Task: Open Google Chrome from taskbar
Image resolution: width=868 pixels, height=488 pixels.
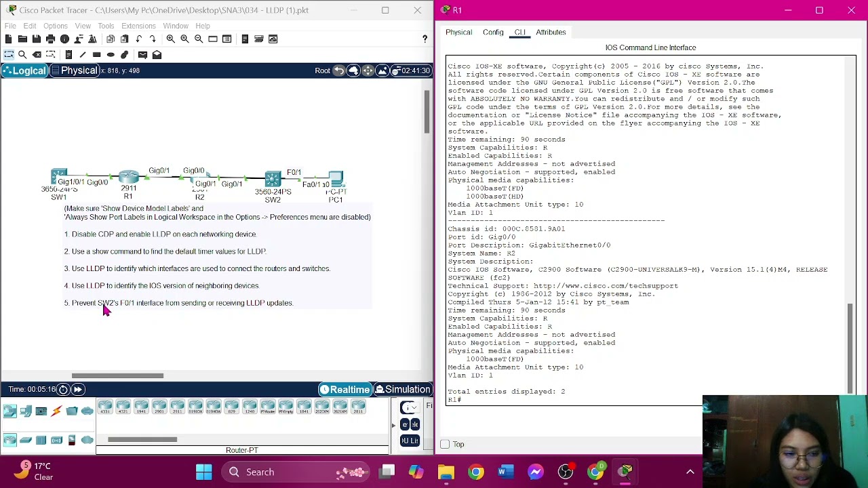Action: pyautogui.click(x=476, y=472)
